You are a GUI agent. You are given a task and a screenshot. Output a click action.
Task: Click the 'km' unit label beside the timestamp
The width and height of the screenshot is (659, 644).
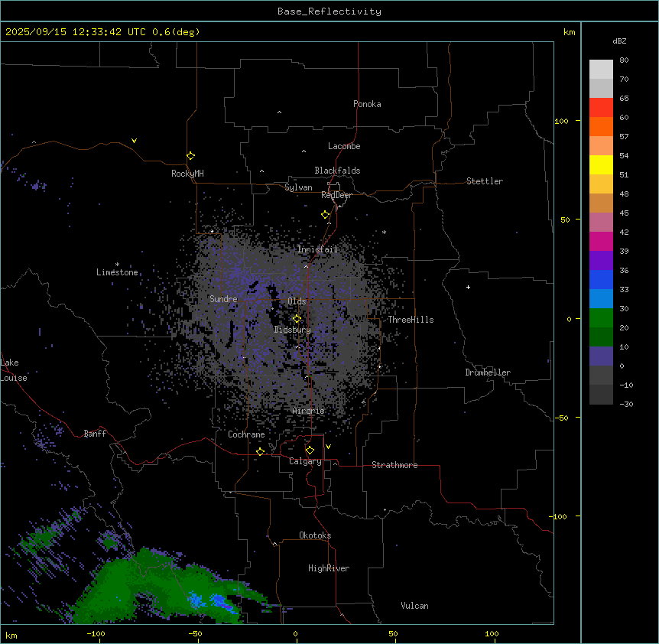pos(569,32)
